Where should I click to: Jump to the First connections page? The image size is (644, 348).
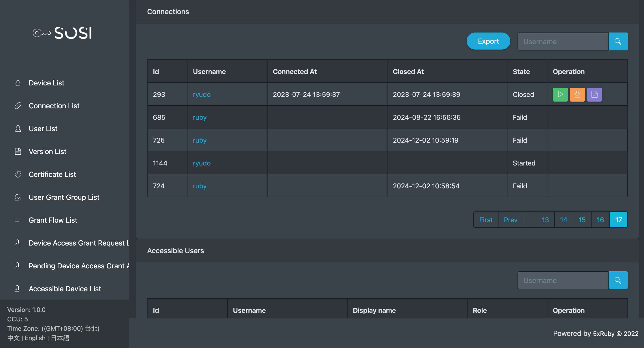[485, 220]
